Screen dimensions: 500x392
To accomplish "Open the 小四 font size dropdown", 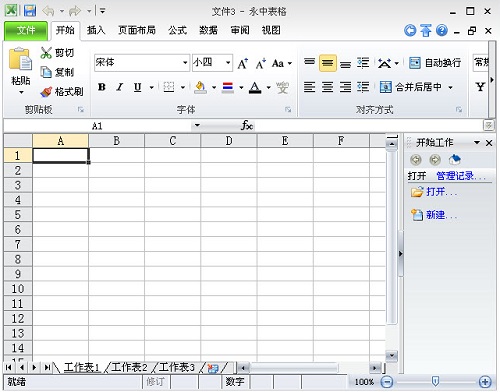I will (228, 63).
